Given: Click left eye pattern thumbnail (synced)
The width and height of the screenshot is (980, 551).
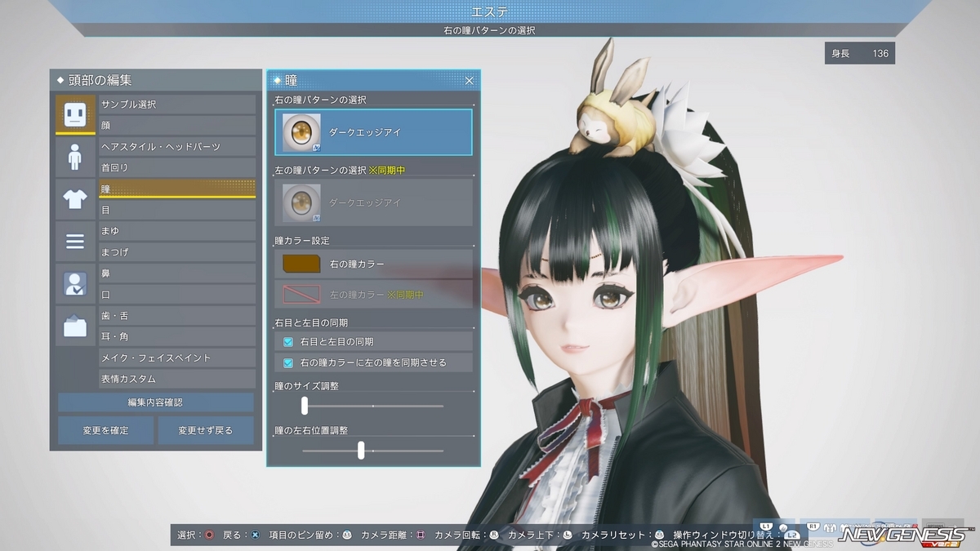Looking at the screenshot, I should click(302, 202).
